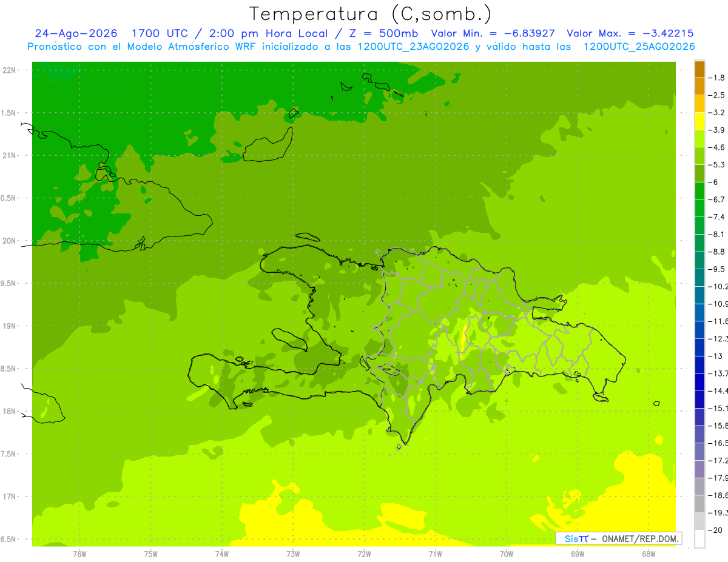728x562 pixels.
Task: Click the '-2.5' colorbar label
Action: [716, 95]
